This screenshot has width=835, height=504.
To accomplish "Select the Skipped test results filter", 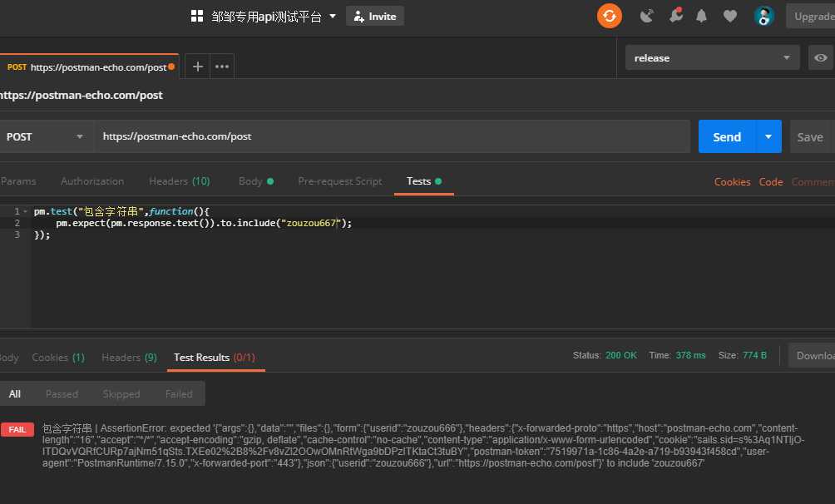I will [121, 393].
